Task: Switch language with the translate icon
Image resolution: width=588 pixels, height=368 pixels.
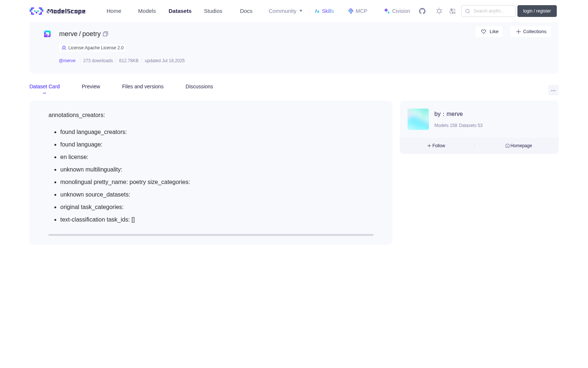Action: click(x=452, y=11)
